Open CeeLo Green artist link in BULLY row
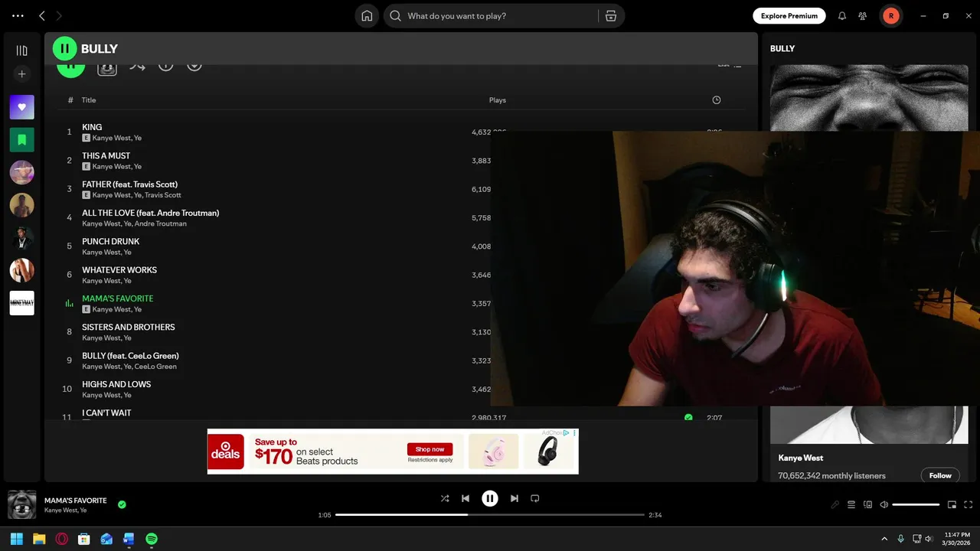 pyautogui.click(x=155, y=367)
